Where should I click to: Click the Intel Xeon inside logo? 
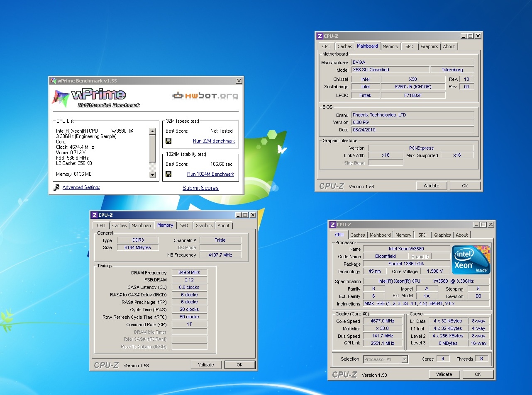coord(471,260)
